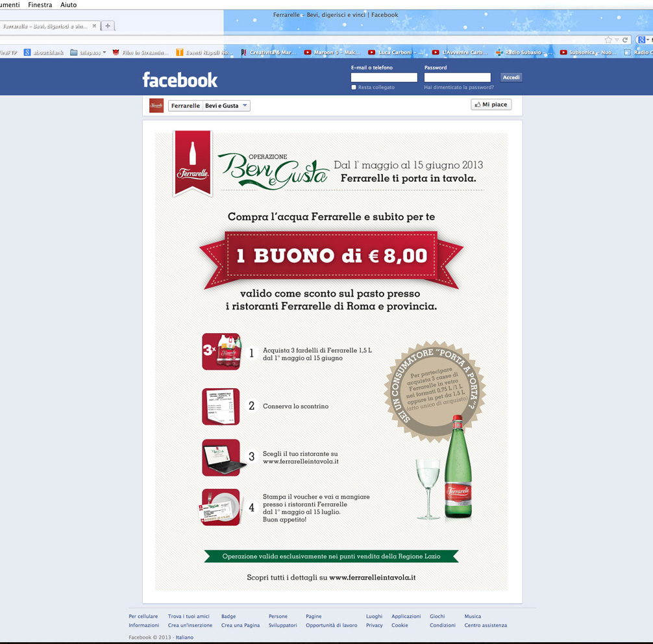Open the Persone footer link

click(x=278, y=617)
